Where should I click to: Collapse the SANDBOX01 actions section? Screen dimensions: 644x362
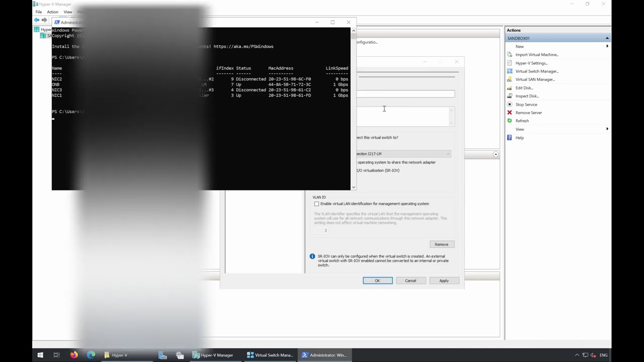pyautogui.click(x=607, y=38)
